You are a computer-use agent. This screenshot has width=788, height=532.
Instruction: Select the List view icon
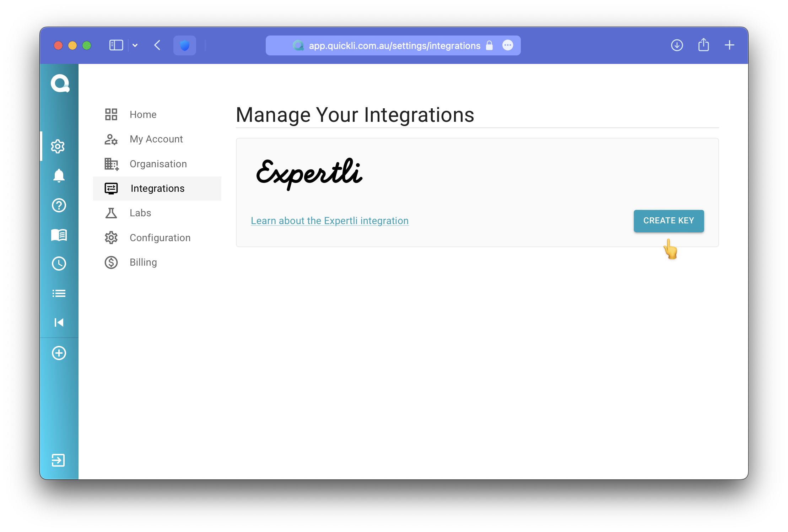tap(59, 293)
